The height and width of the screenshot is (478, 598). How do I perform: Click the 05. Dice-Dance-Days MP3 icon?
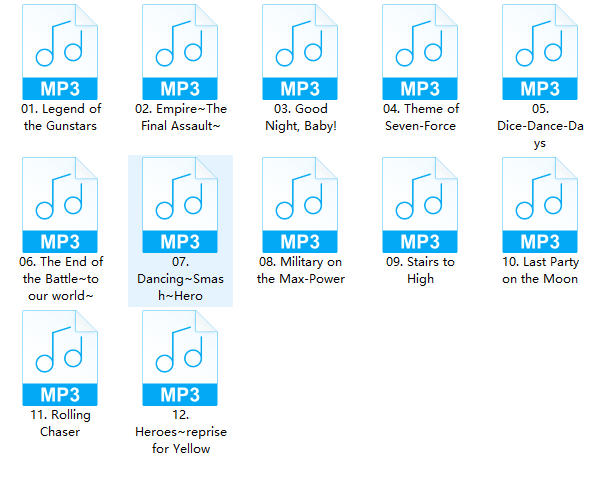coord(540,52)
